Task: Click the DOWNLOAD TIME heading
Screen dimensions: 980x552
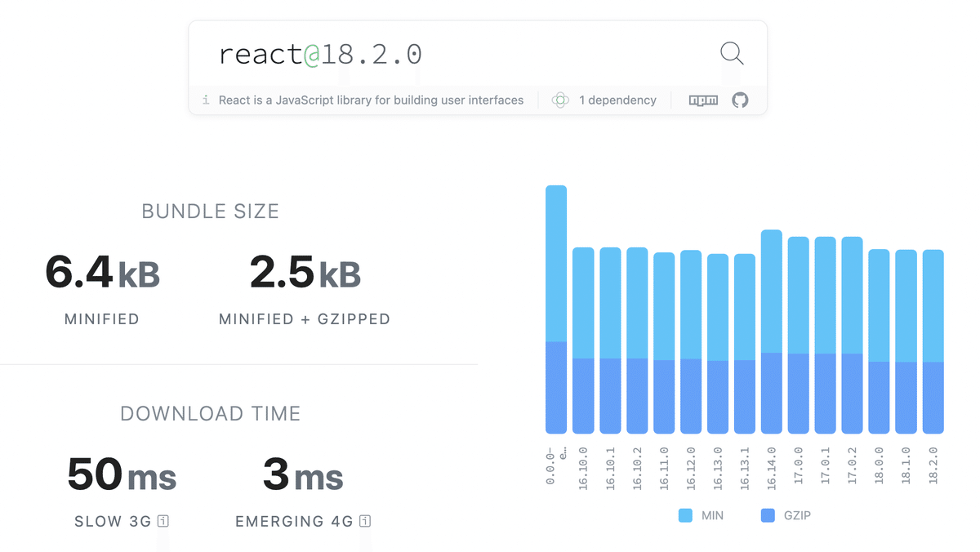Action: [x=211, y=414]
